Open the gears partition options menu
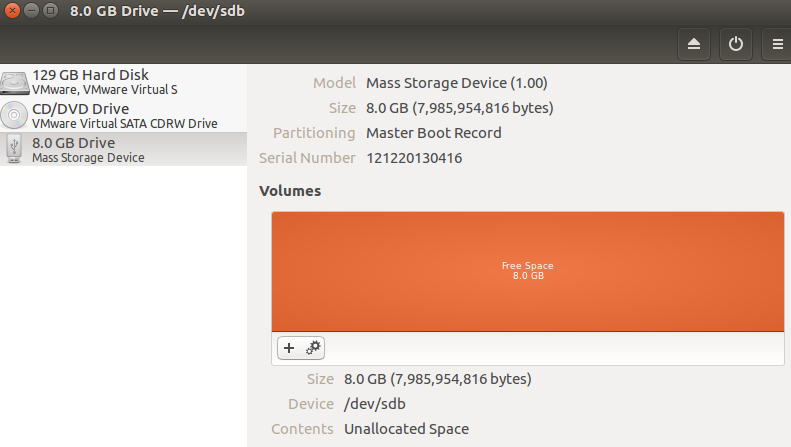Viewport: 791px width, 447px height. [x=313, y=348]
